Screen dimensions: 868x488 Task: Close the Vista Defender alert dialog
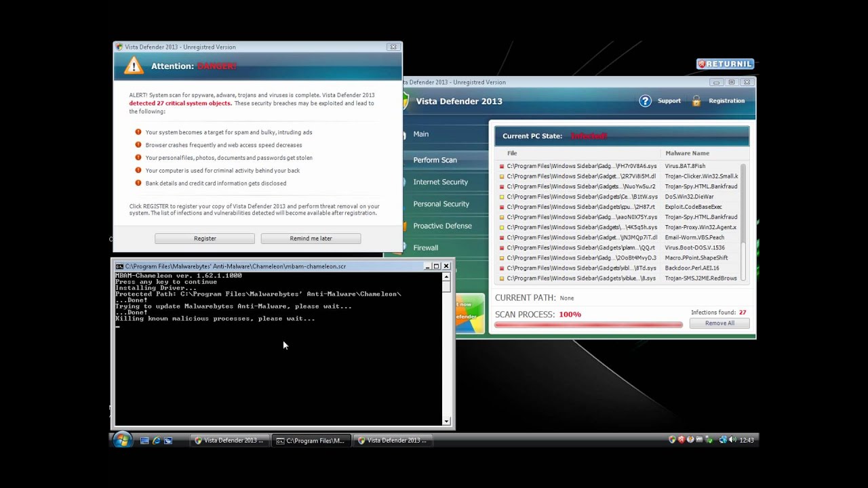(x=393, y=47)
